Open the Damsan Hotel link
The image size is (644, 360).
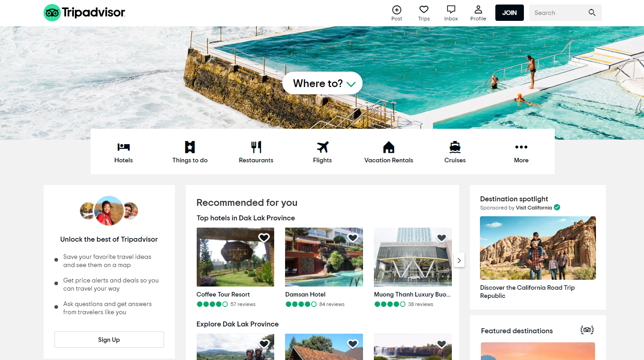(x=305, y=294)
